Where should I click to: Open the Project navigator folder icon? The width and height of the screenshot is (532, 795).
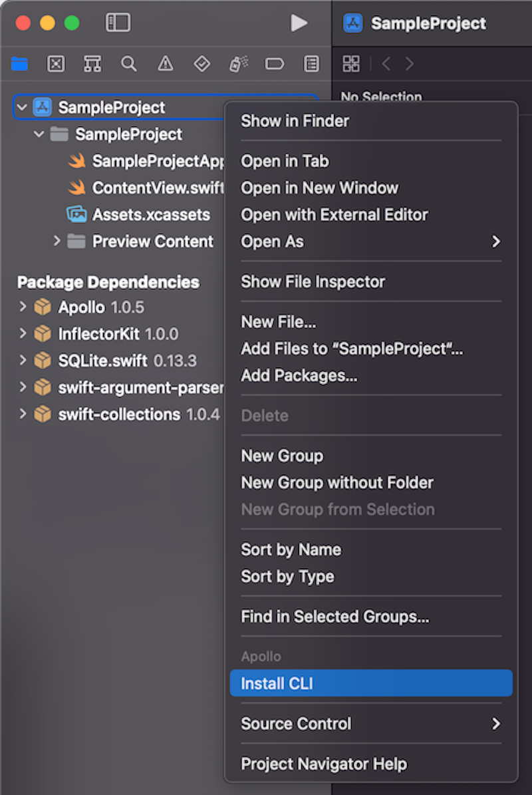(20, 64)
